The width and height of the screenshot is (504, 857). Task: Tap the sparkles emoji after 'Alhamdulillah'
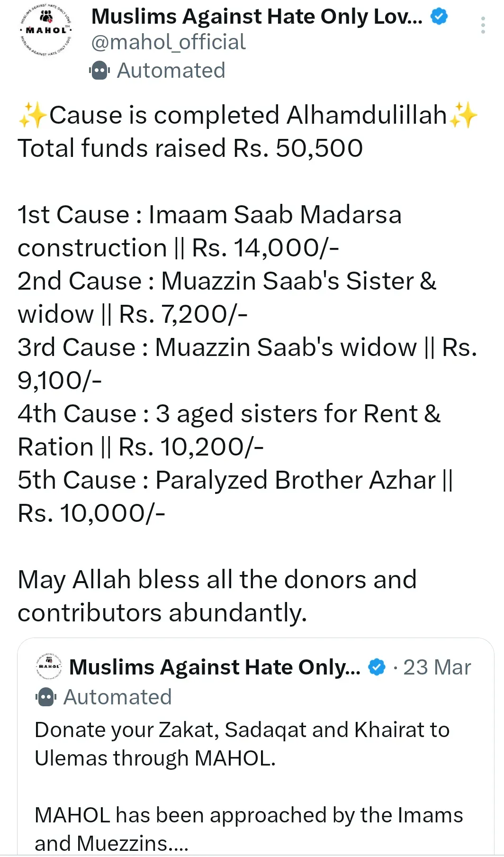tap(463, 115)
